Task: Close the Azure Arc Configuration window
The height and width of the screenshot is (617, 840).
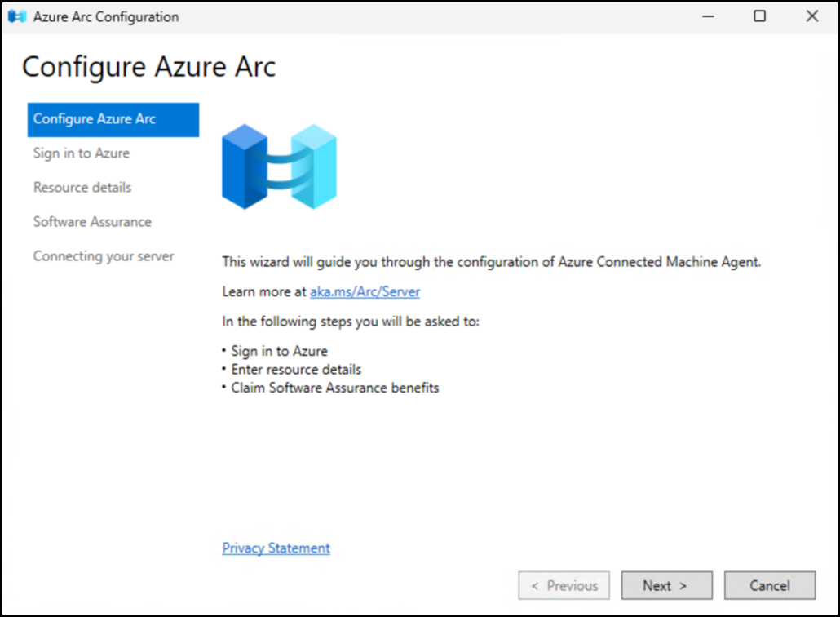Action: (811, 16)
